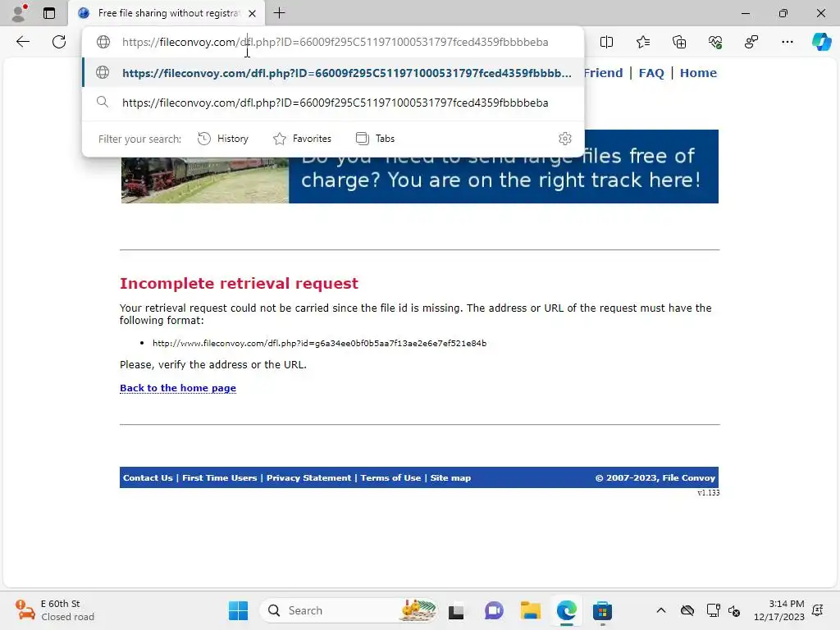Select the highlighted fileconvoy URL suggestion
The width and height of the screenshot is (840, 630).
(x=333, y=73)
